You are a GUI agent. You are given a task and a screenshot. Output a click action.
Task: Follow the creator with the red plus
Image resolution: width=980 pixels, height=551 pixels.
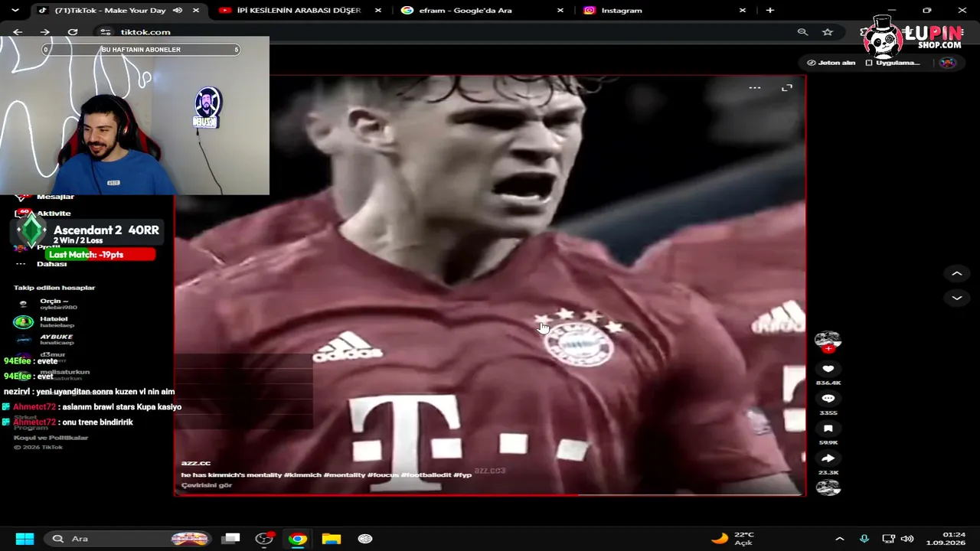click(828, 349)
